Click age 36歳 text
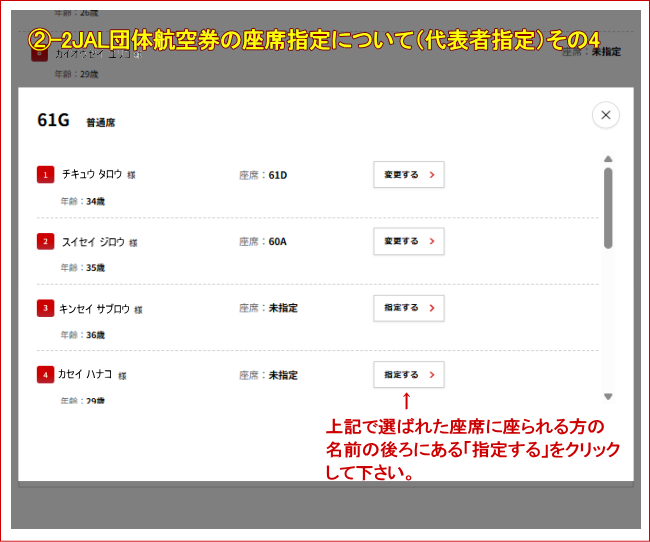 [x=95, y=335]
